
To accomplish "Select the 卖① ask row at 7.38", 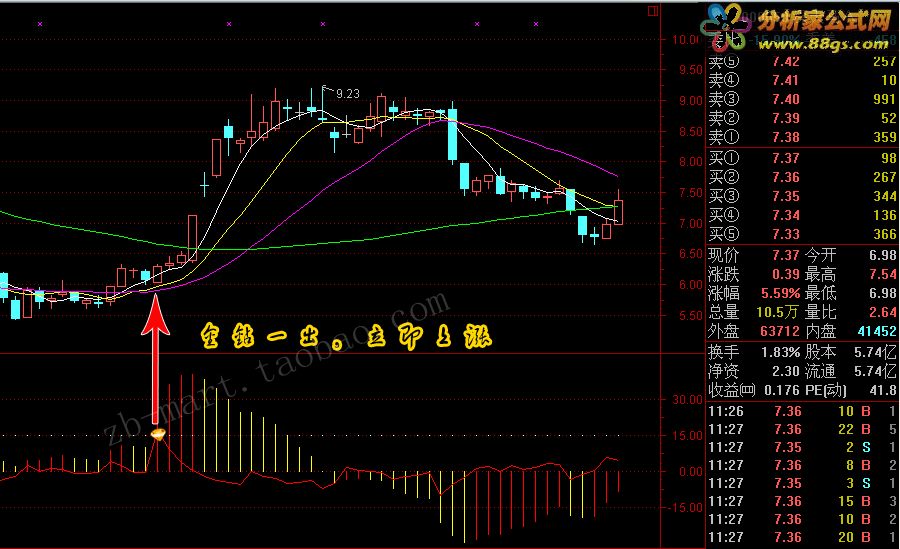I will [x=802, y=137].
